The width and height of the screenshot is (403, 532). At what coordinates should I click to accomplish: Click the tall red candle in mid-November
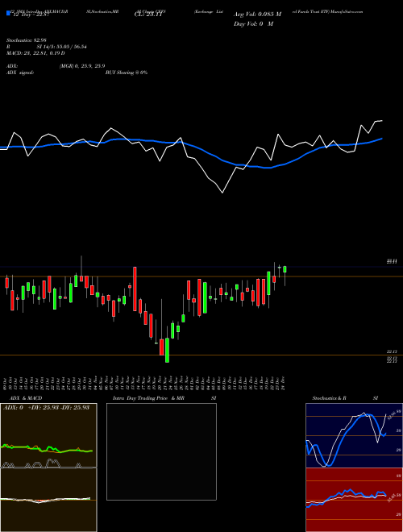tap(135, 289)
